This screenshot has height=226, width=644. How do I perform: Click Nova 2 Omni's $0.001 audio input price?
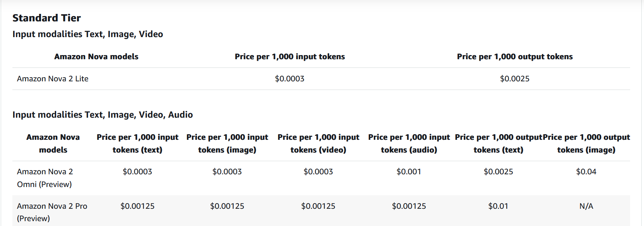click(x=409, y=172)
